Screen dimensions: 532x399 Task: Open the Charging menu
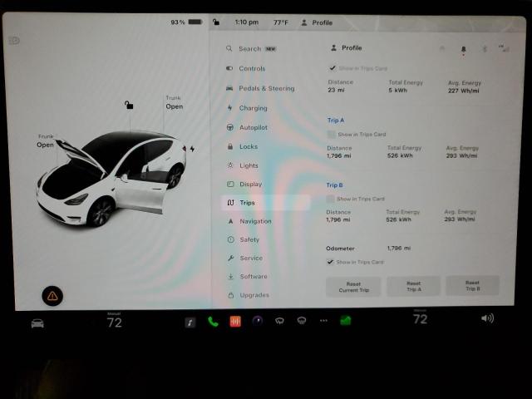click(247, 108)
